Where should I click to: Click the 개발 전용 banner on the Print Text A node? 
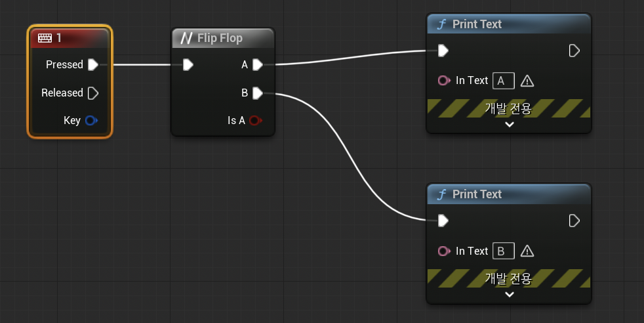509,108
